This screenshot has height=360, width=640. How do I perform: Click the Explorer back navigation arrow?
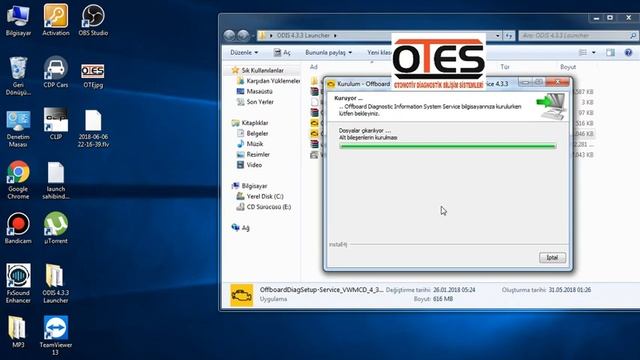pyautogui.click(x=229, y=36)
